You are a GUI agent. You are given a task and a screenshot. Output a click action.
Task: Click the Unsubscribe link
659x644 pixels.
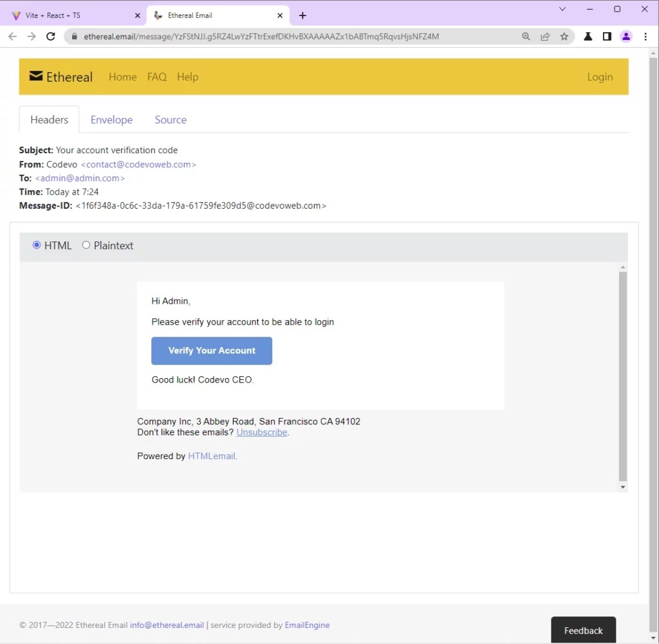click(x=261, y=432)
